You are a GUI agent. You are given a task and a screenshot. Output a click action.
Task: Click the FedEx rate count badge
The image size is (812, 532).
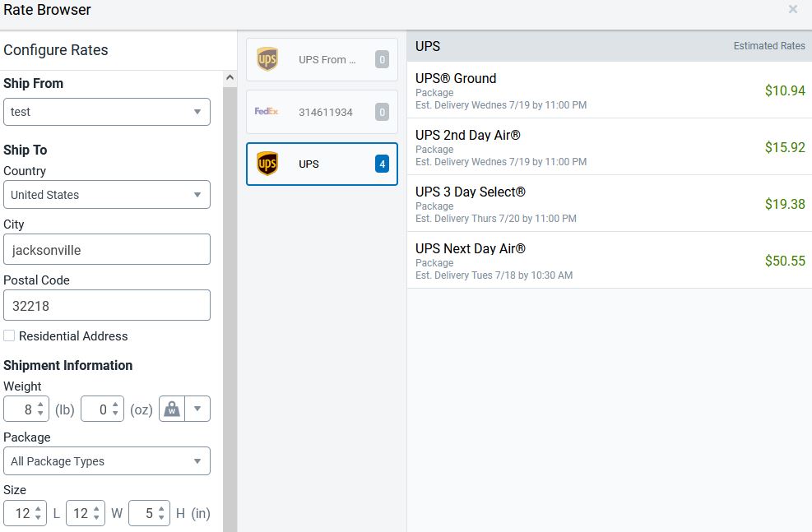(x=382, y=112)
